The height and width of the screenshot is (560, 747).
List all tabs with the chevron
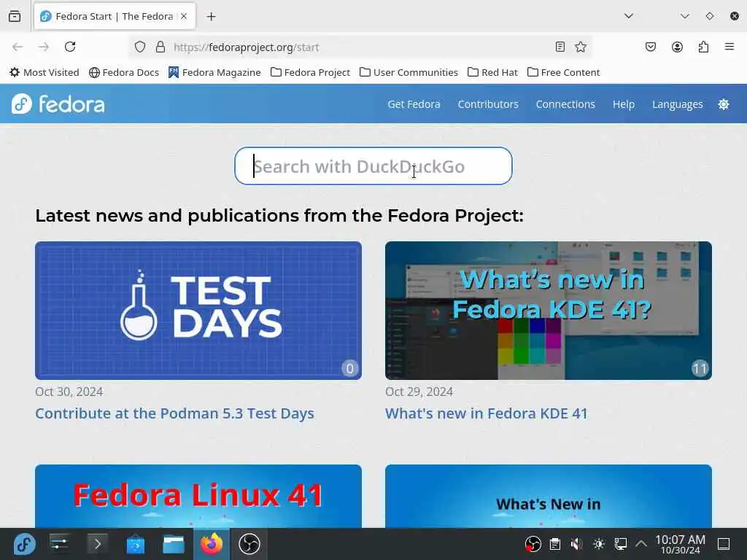pos(629,16)
